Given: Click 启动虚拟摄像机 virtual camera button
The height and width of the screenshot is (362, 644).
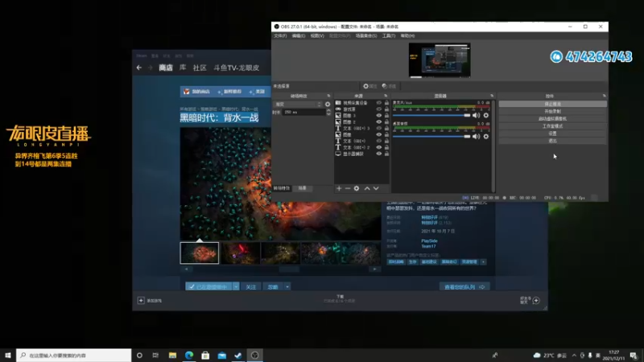Looking at the screenshot, I should 552,118.
